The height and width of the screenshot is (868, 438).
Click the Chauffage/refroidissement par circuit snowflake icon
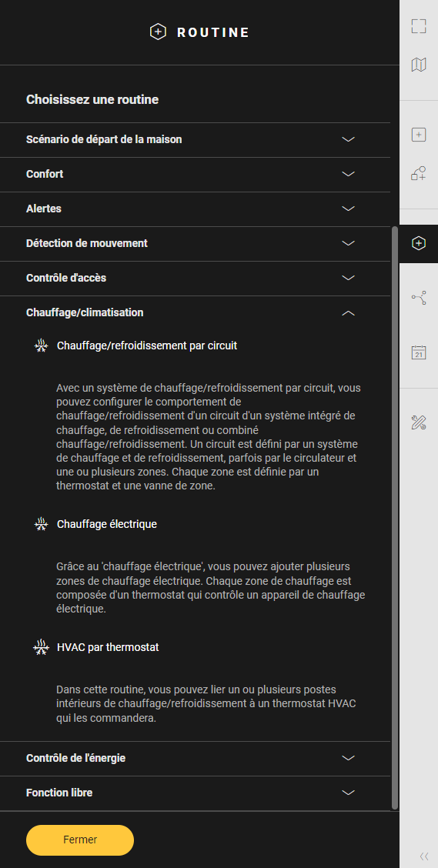[x=41, y=346]
